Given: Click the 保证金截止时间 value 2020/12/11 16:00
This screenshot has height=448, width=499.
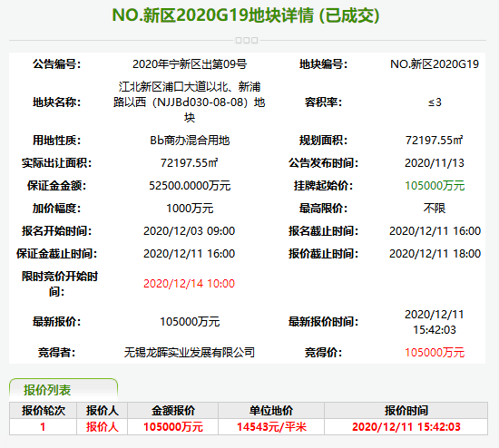Looking at the screenshot, I should [190, 254].
